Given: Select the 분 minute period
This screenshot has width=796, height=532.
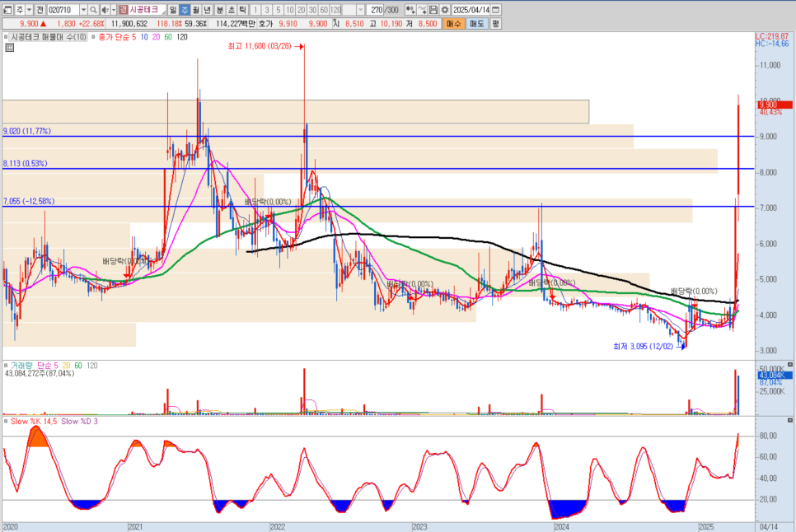Looking at the screenshot, I should pyautogui.click(x=220, y=10).
